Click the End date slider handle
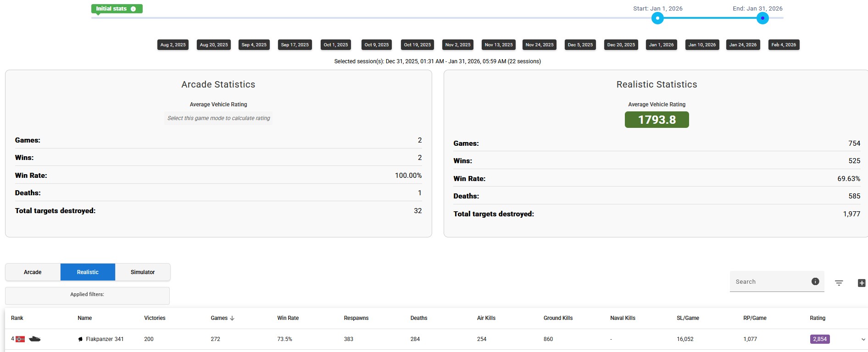 pos(762,18)
